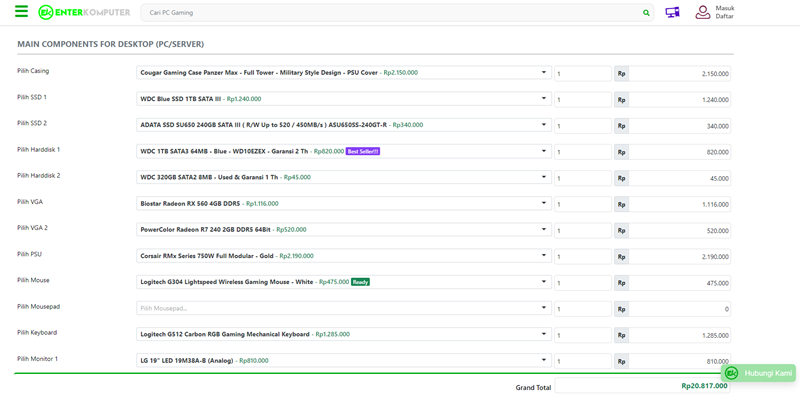
Task: Open the Pilih Mousepad dropdown
Action: click(x=544, y=308)
